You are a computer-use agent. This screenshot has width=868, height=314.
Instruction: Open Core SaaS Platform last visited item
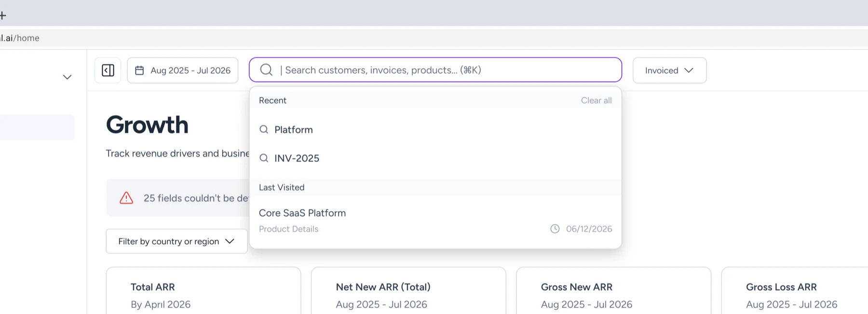click(435, 220)
